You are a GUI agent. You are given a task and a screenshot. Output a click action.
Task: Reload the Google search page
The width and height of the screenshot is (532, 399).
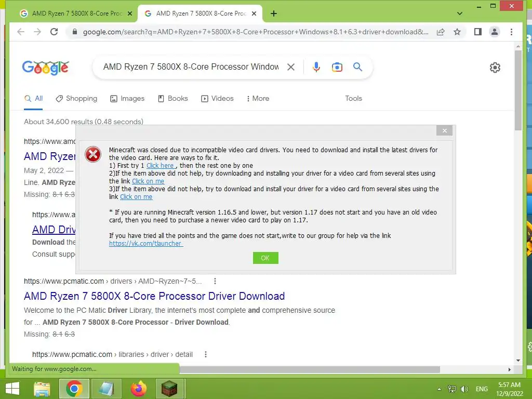tap(54, 32)
